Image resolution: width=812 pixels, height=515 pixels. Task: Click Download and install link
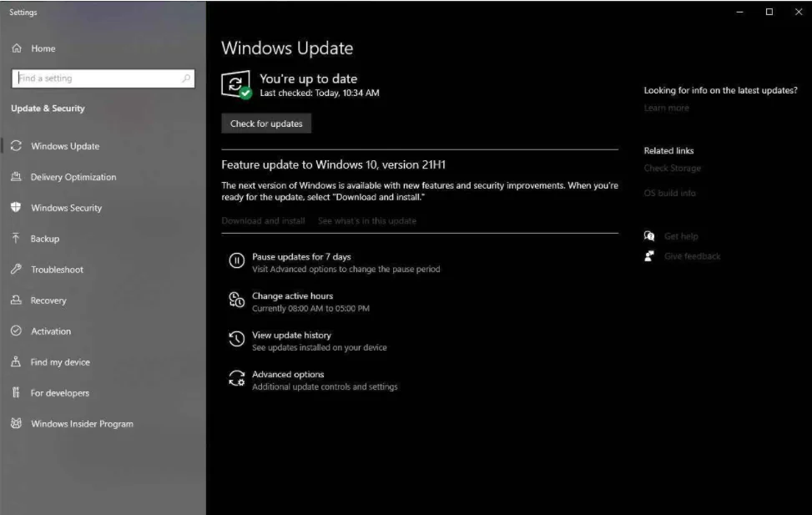pos(263,220)
